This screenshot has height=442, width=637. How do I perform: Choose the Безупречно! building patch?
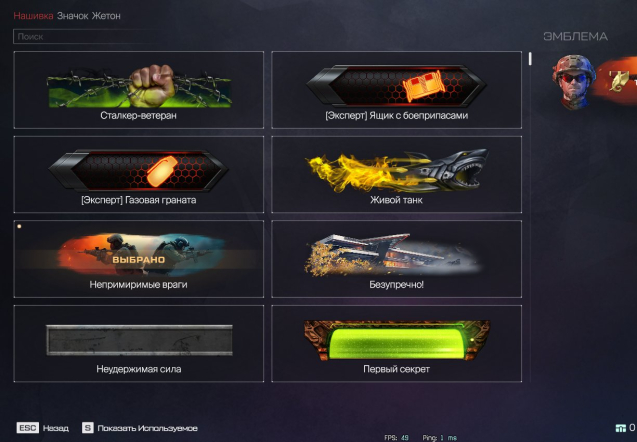pos(396,259)
